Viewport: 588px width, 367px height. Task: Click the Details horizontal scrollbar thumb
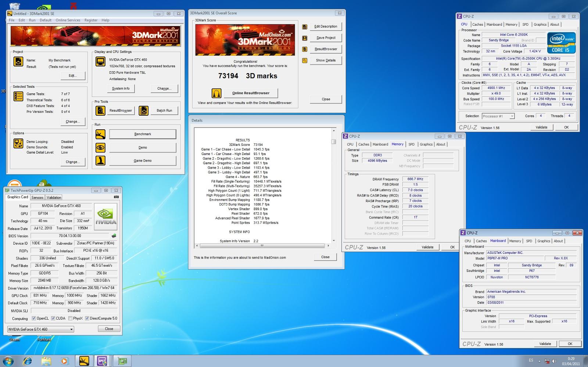pyautogui.click(x=262, y=245)
